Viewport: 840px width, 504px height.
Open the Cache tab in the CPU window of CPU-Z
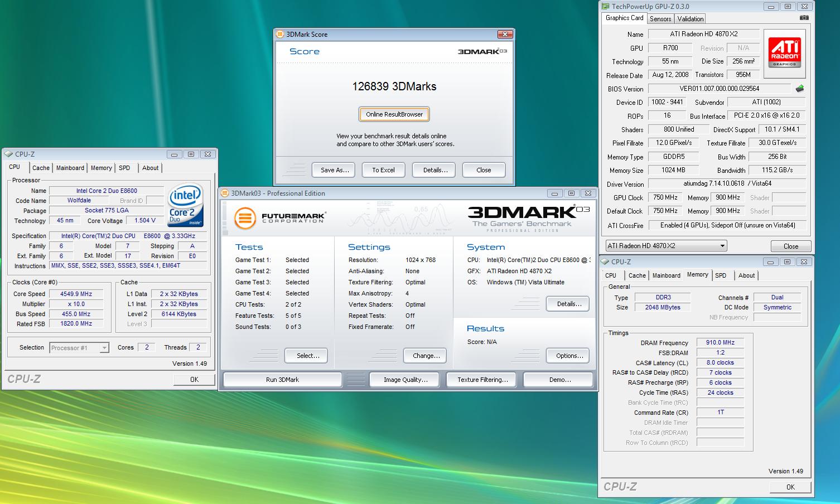pos(41,168)
